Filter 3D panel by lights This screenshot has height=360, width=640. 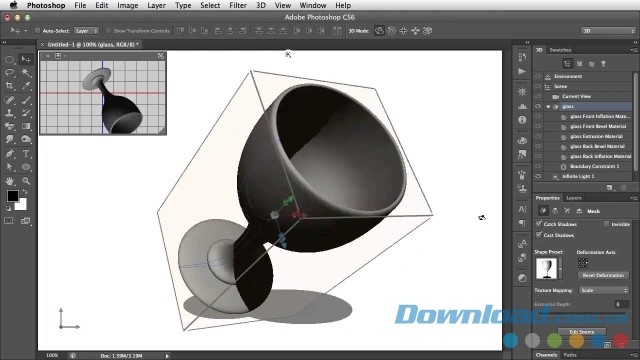pyautogui.click(x=603, y=64)
